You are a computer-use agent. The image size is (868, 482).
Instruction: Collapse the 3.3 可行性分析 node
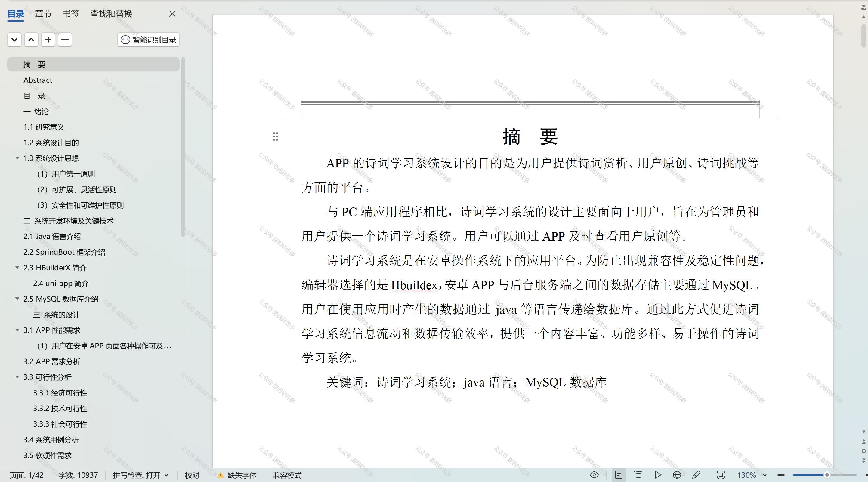17,377
